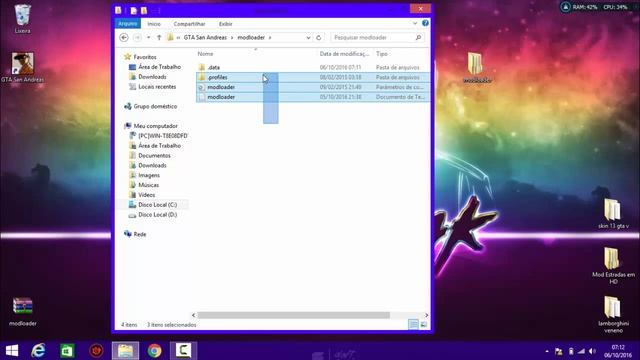Sort by Data de modificação column
Image resolution: width=640 pixels, height=360 pixels.
[x=344, y=54]
